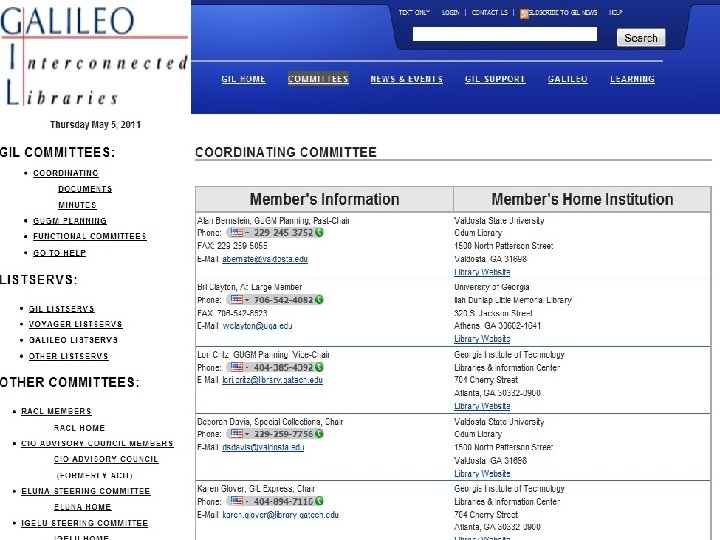Open Minutes link under Coordinating
This screenshot has height=540, width=720.
pos(77,205)
